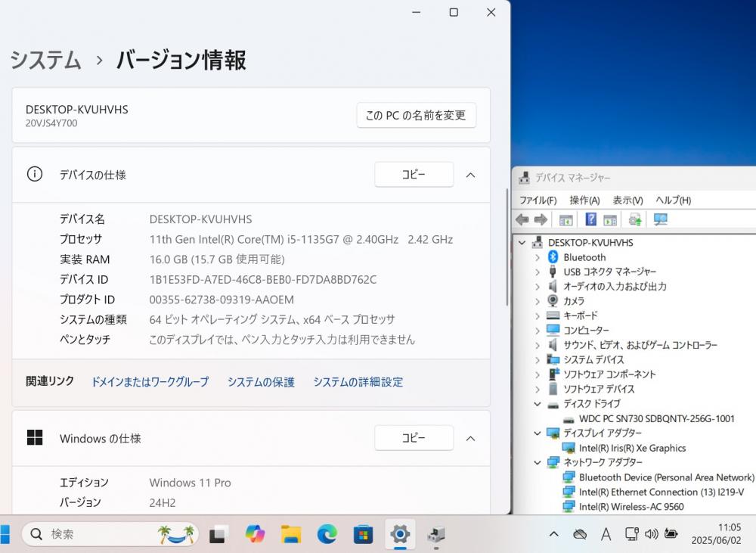Open File Explorer from the taskbar
This screenshot has height=553, width=756.
(291, 534)
